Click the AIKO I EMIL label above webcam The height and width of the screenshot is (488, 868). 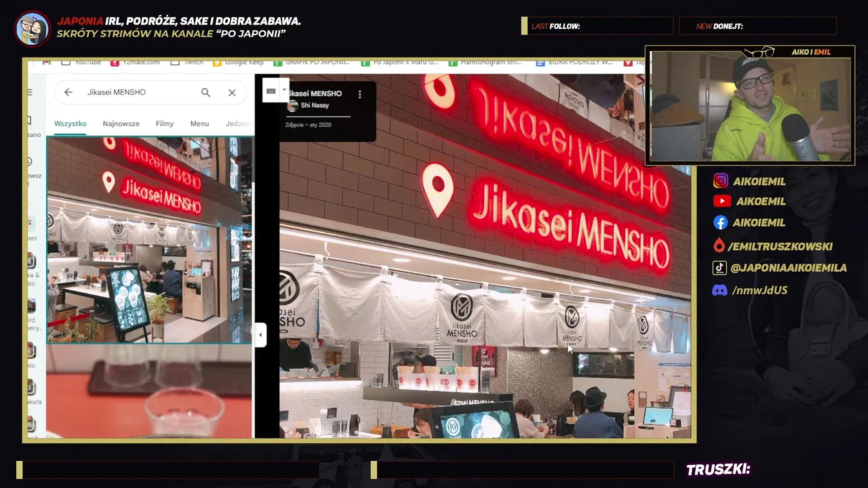click(811, 52)
